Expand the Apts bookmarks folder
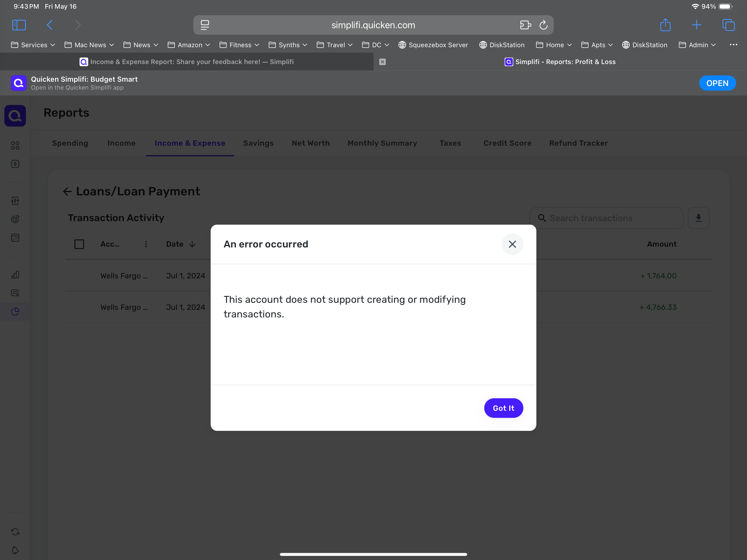Viewport: 747px width, 560px height. (x=597, y=45)
